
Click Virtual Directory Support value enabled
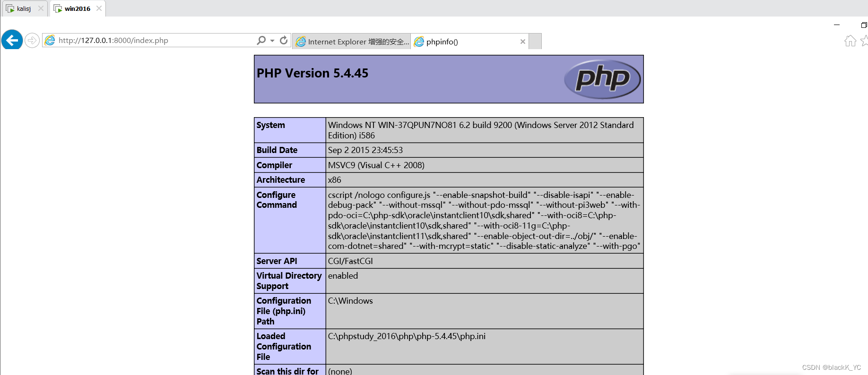(343, 276)
